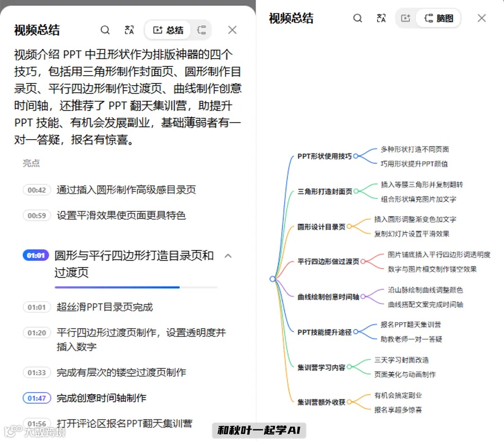
Task: Collapse the PPT形状使用技巧 node toggle
Action: [x=356, y=156]
